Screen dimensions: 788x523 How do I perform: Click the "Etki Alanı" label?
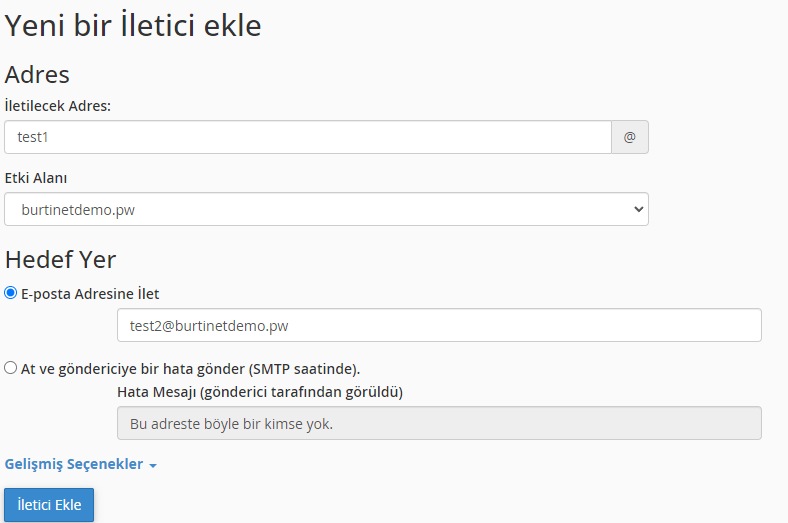tap(36, 177)
